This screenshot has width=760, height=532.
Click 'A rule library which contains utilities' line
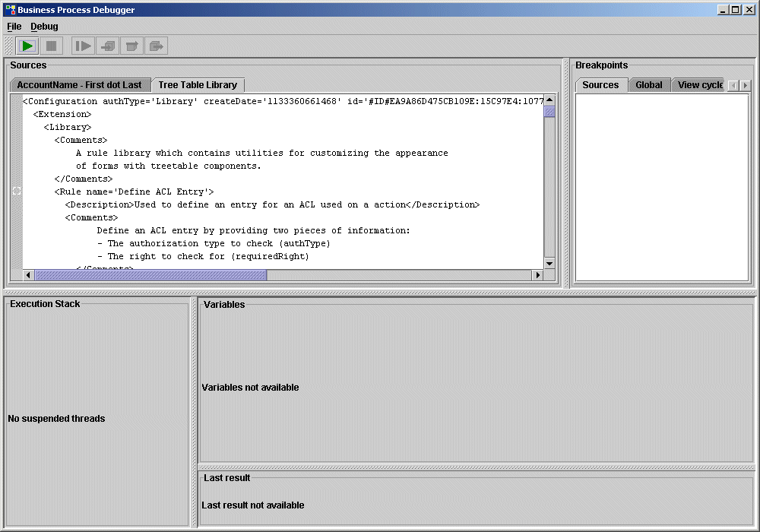tap(261, 153)
